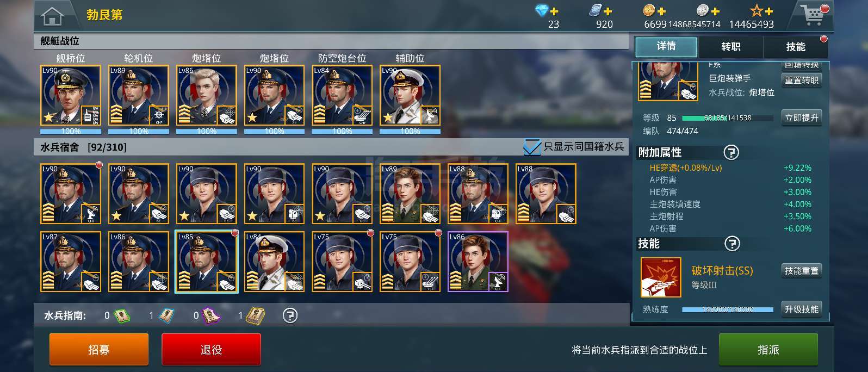Click the 附加属性 help question mark
This screenshot has height=372, width=868.
pos(731,152)
